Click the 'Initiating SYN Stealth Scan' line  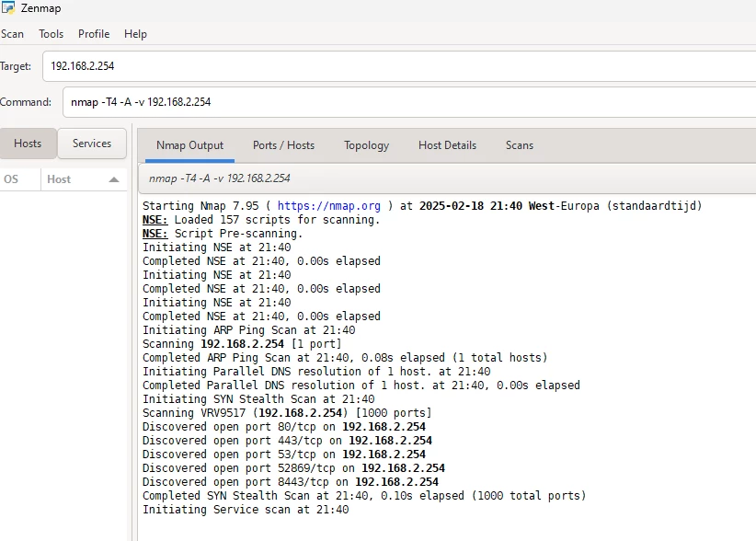(258, 399)
